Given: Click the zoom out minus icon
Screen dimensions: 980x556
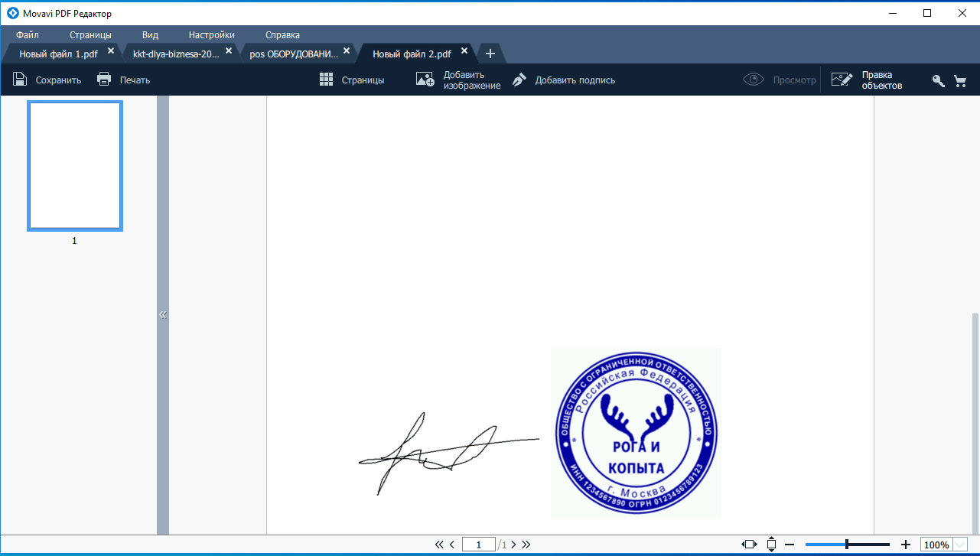Looking at the screenshot, I should point(790,545).
